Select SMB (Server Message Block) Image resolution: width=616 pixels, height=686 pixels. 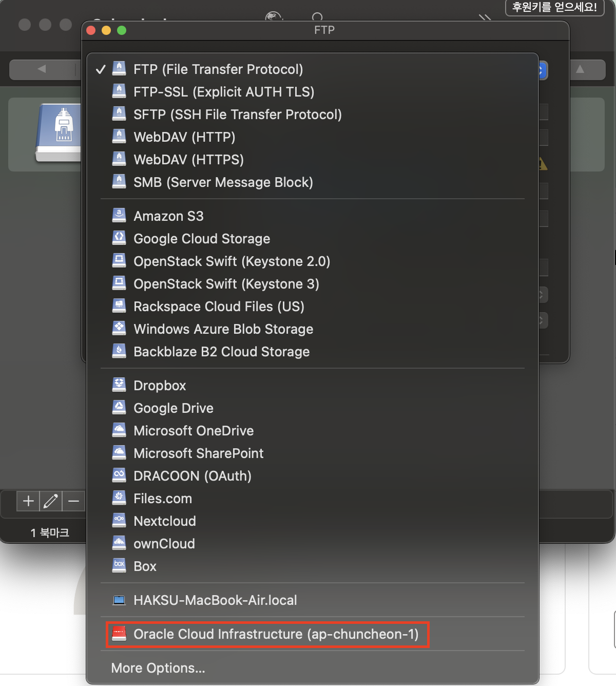point(313,182)
